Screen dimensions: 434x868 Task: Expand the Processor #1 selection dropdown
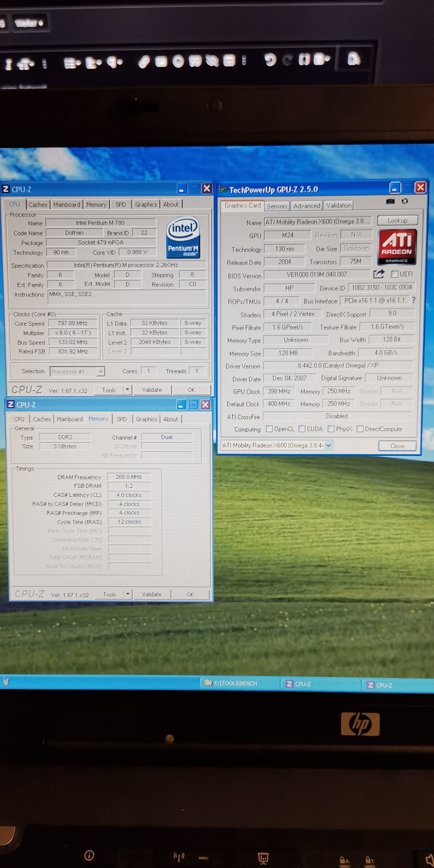click(x=100, y=371)
